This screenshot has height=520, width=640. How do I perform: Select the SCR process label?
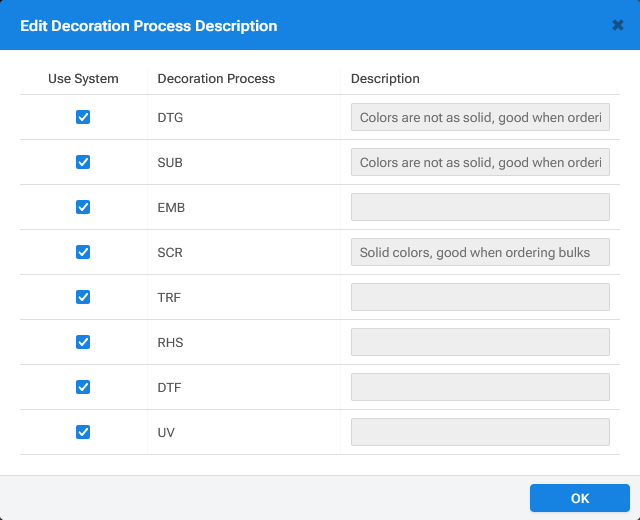click(170, 252)
